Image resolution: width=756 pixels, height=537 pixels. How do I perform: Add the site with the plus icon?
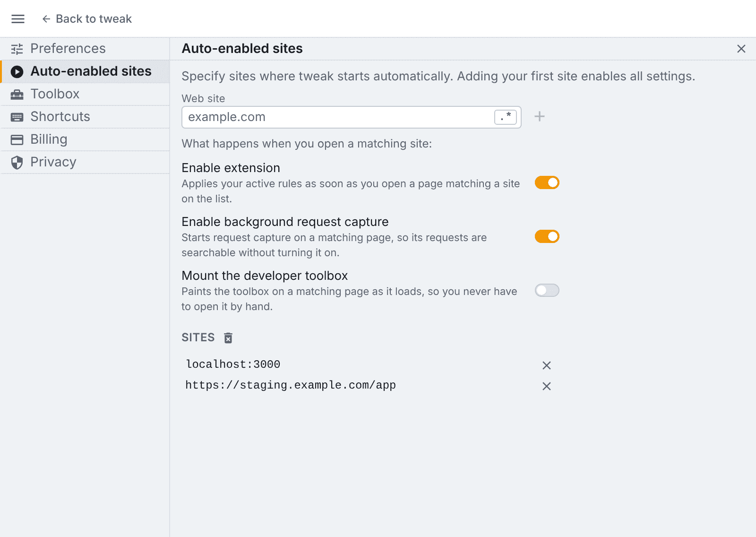540,116
